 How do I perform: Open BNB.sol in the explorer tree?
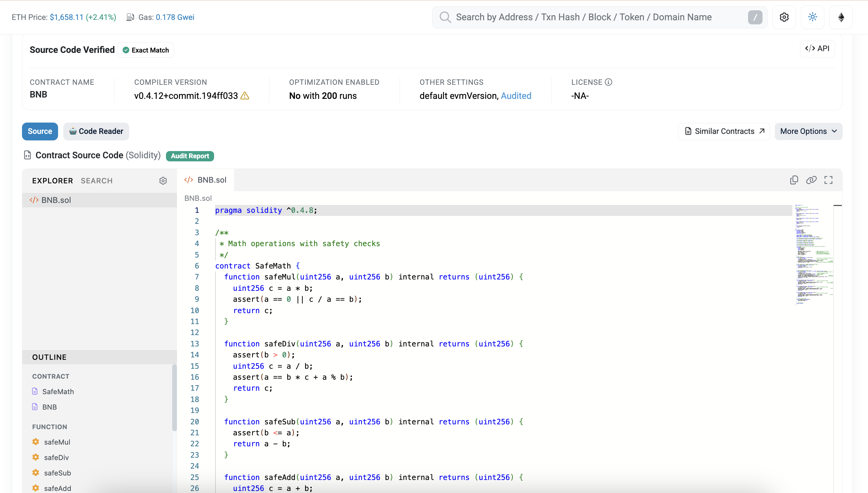pyautogui.click(x=100, y=200)
